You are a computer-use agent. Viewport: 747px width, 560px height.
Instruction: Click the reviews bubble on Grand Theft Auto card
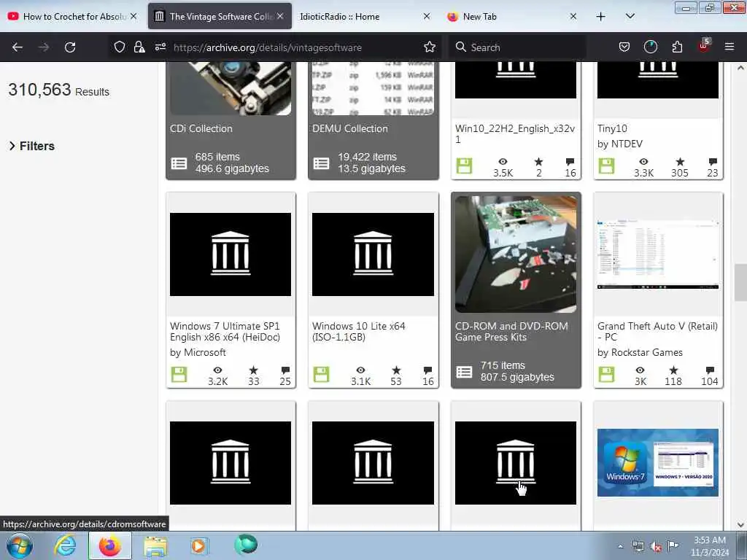[710, 370]
